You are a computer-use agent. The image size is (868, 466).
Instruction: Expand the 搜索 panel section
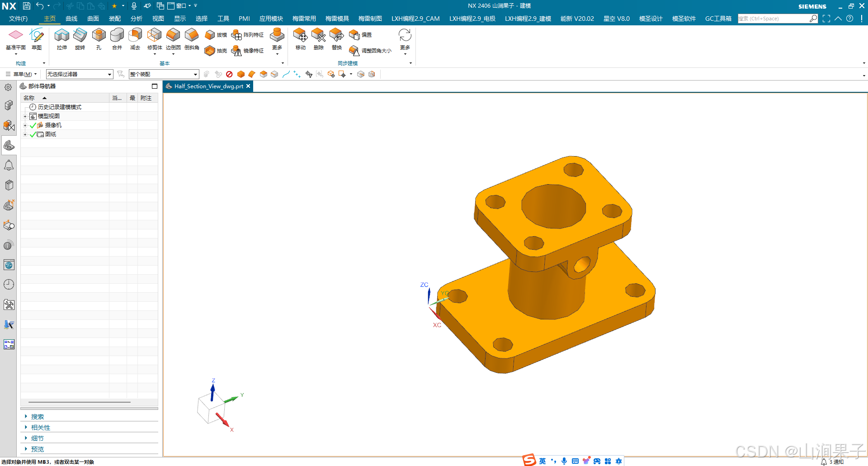coord(38,417)
